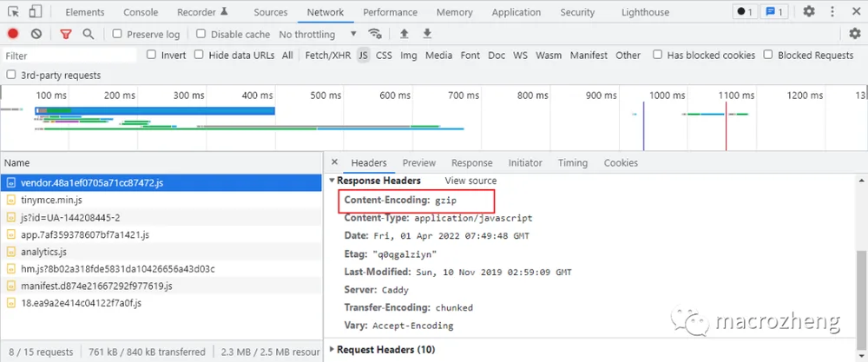
Task: Open the Application tab
Action: [516, 12]
